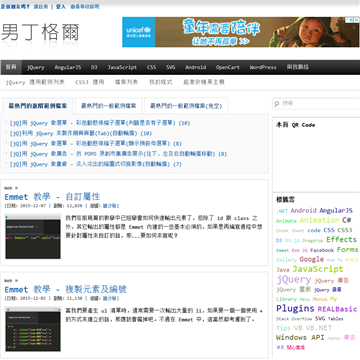The image size is (360, 360).
Task: Open the 'Emmet 教學 - 自訂屬性' article title
Action: click(x=52, y=196)
